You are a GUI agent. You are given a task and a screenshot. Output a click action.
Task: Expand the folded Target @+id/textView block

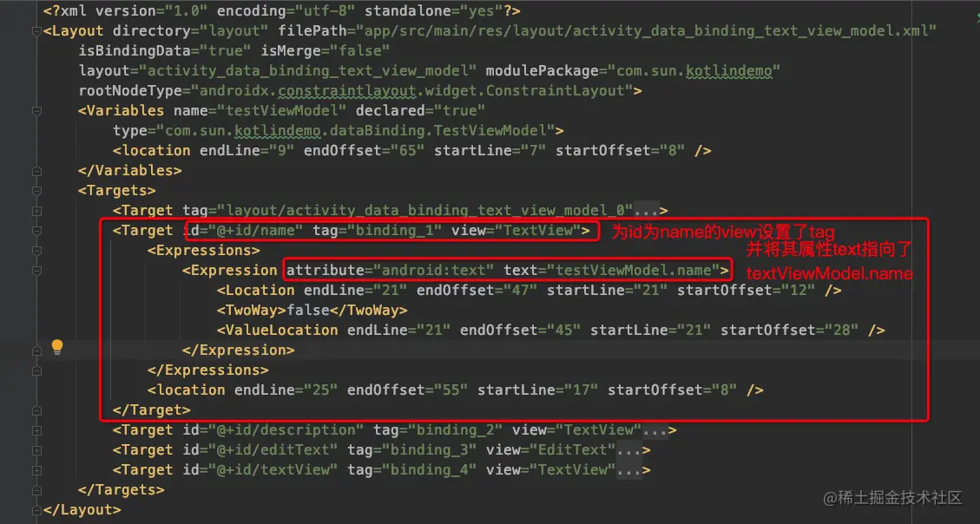click(x=36, y=470)
